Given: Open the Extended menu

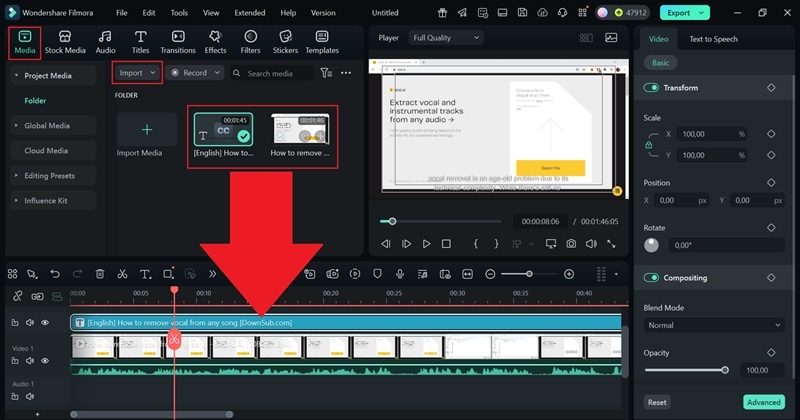Looking at the screenshot, I should pos(249,13).
